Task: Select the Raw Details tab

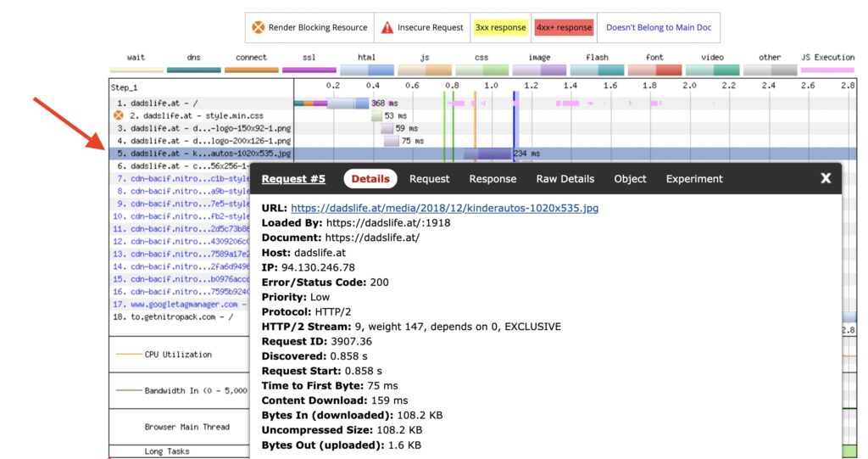Action: (x=565, y=179)
